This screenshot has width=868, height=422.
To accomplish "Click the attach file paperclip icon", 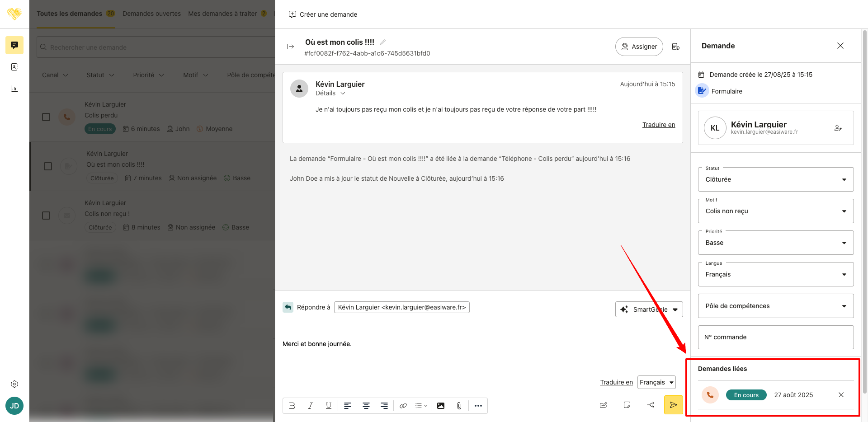I will click(x=459, y=406).
